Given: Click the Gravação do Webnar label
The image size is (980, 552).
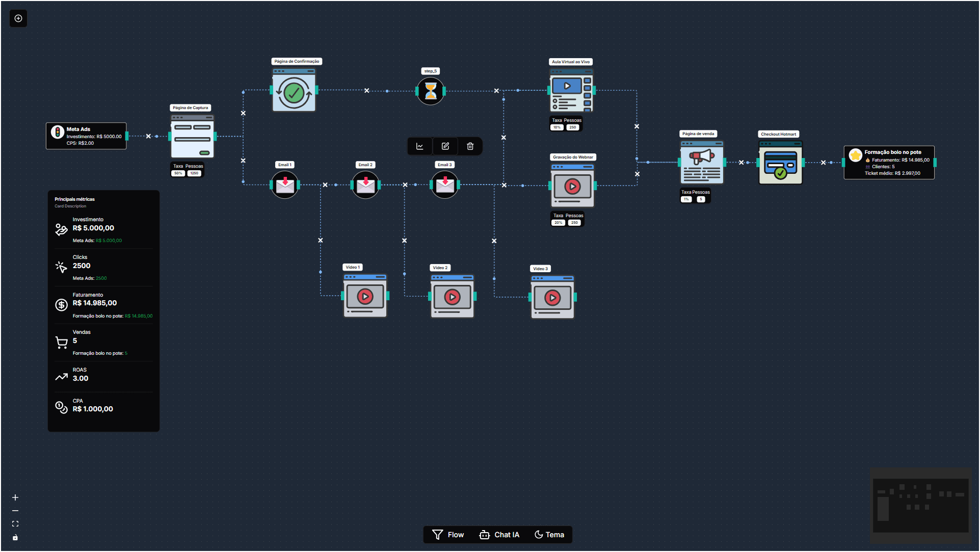Looking at the screenshot, I should click(x=573, y=157).
